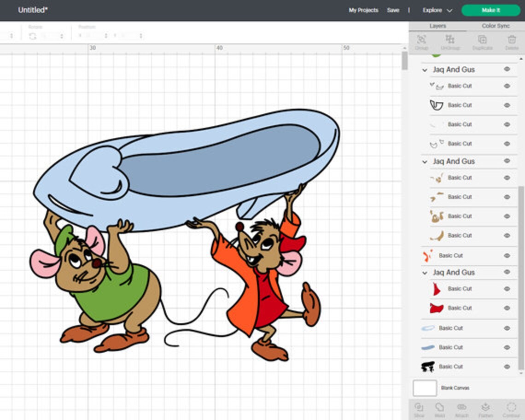
Task: Collapse the second Jaq And Gus group
Action: coord(424,162)
